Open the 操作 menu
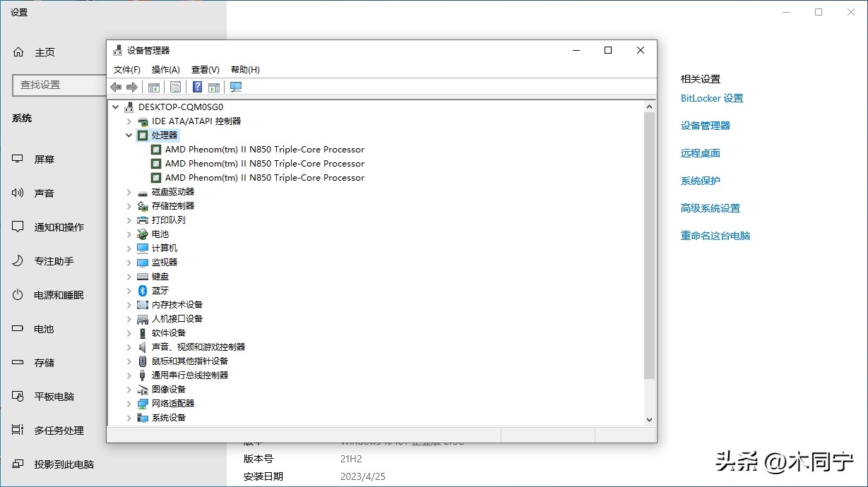Screen dimensions: 868x487 (x=166, y=69)
